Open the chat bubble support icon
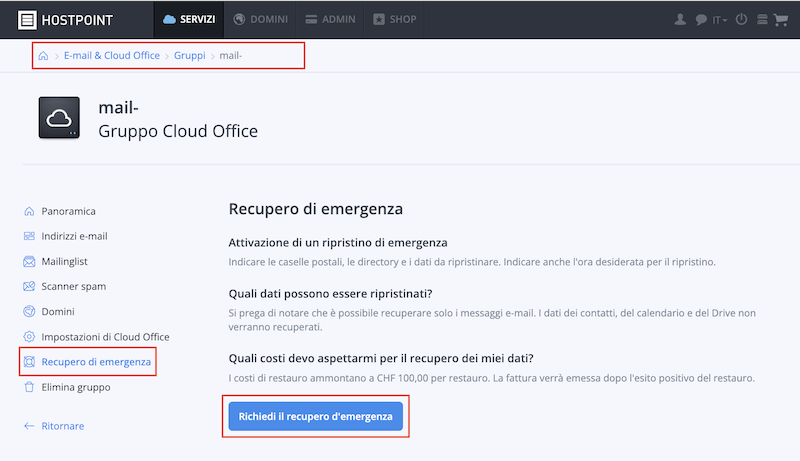The image size is (800, 461). click(701, 20)
